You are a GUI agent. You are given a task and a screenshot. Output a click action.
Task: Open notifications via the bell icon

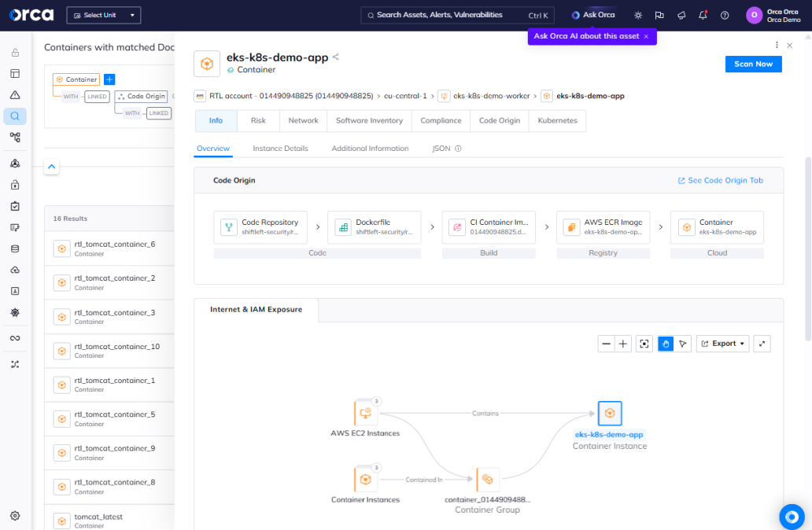click(x=703, y=15)
